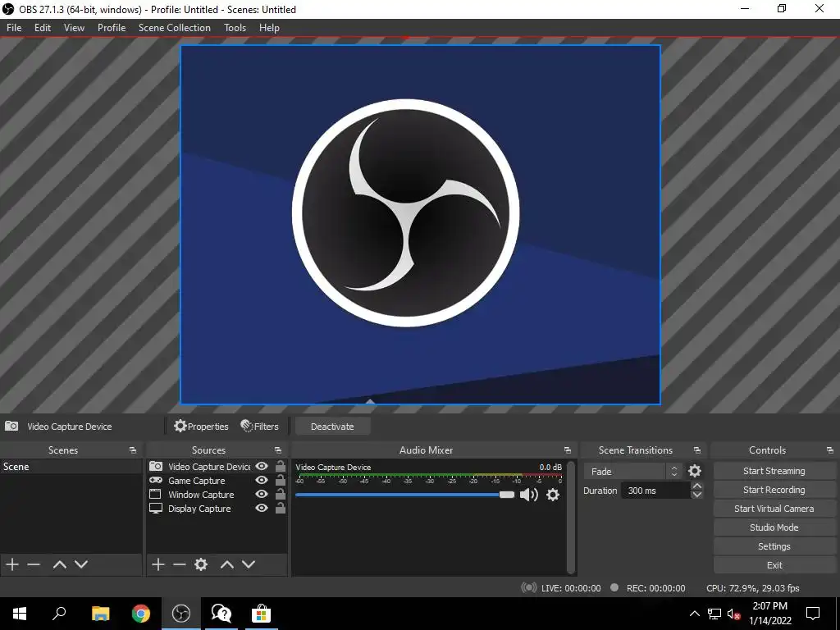Open Filters in the source toolbar
The width and height of the screenshot is (840, 630).
[260, 427]
